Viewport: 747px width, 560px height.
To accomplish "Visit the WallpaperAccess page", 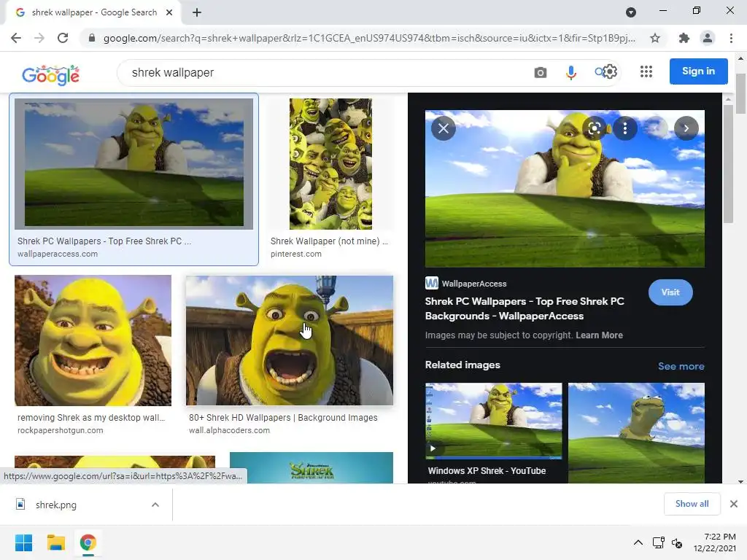I will pyautogui.click(x=670, y=292).
